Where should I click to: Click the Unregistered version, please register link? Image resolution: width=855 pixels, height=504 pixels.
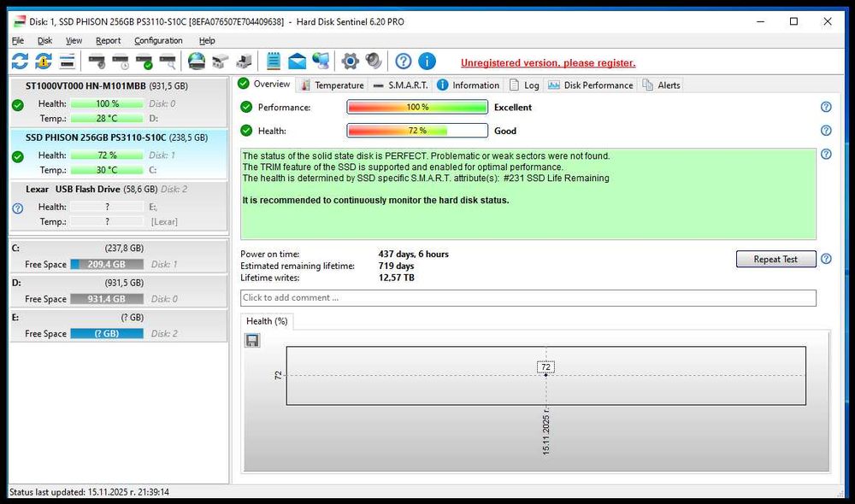click(x=548, y=62)
